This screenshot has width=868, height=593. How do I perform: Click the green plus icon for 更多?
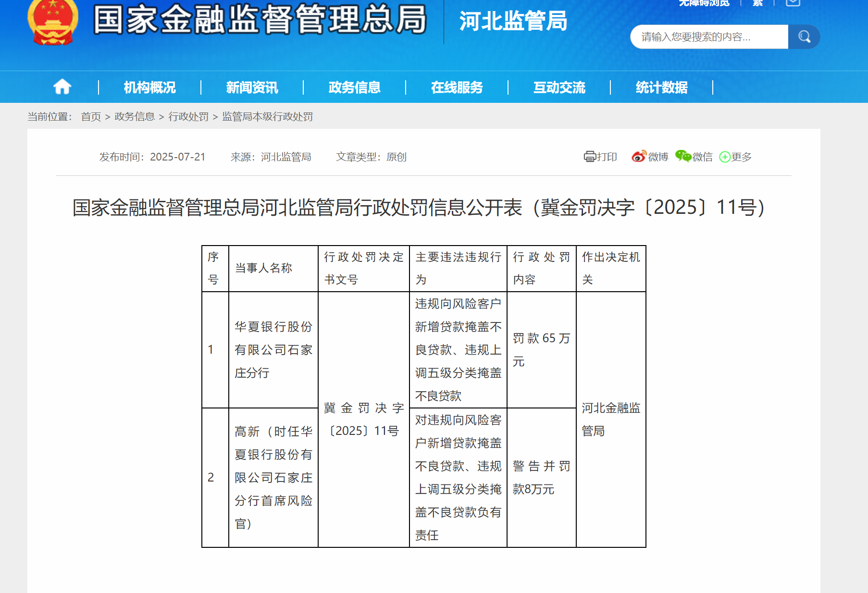click(725, 157)
